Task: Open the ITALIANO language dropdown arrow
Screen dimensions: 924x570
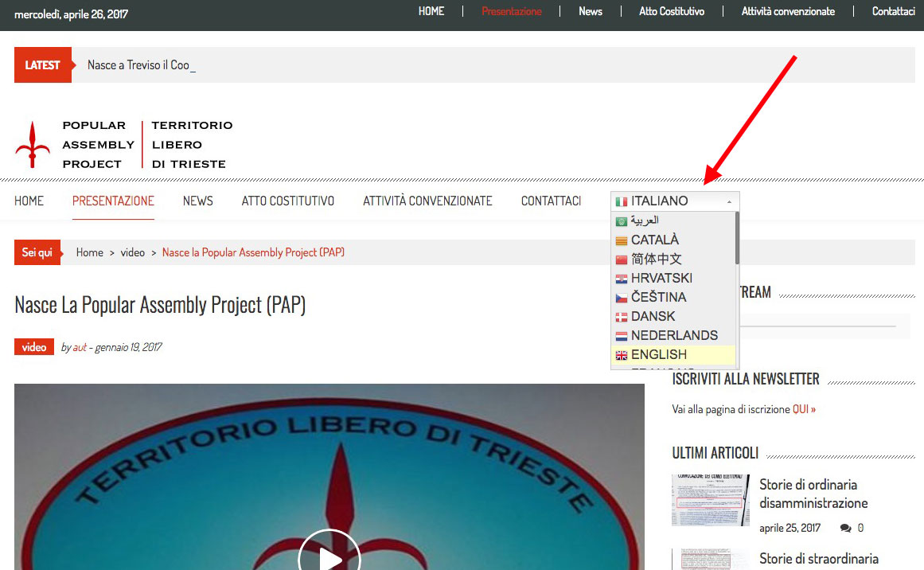Action: pyautogui.click(x=730, y=201)
